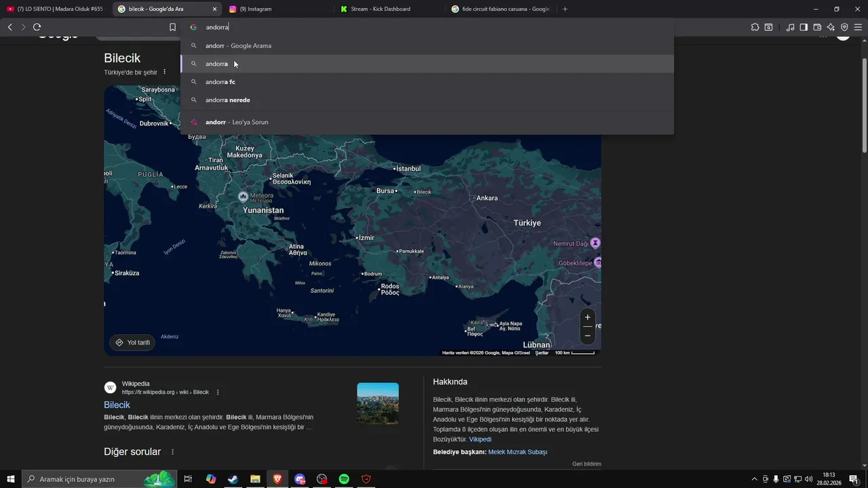Screen dimensions: 868x488
Task: Bookmark this page using bookmark icon
Action: point(172,27)
